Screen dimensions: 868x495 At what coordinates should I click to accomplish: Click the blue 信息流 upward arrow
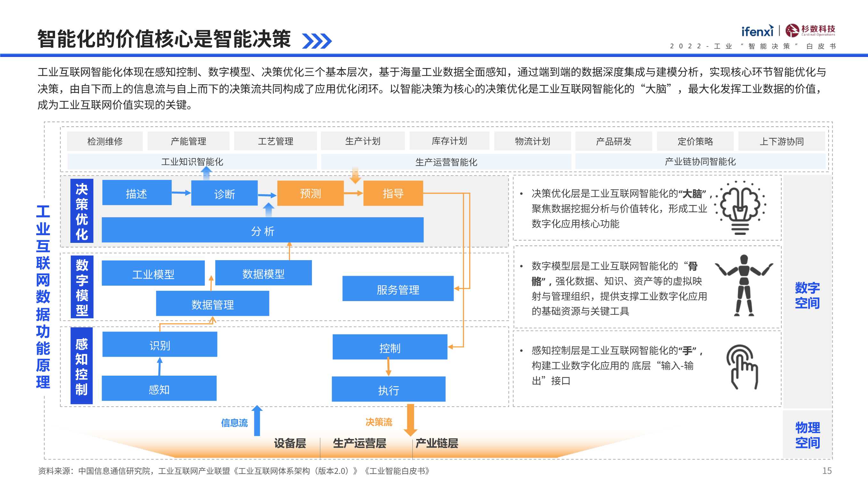pos(257,420)
